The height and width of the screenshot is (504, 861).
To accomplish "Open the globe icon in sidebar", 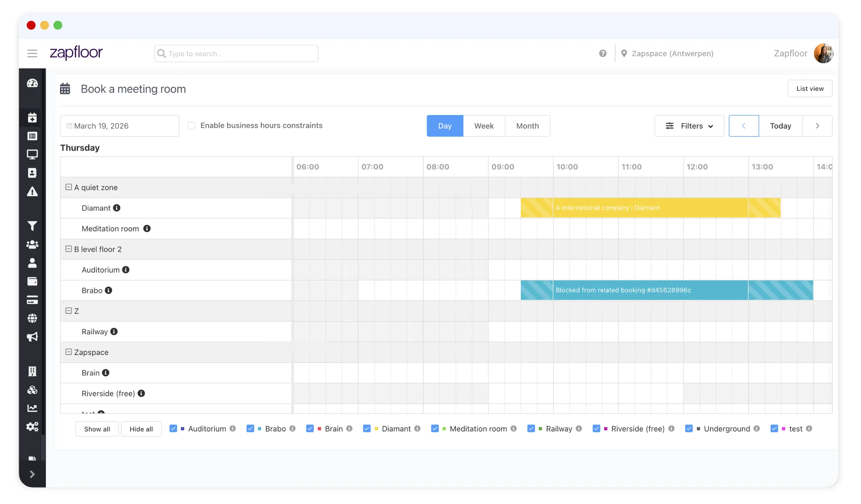I will 32,318.
